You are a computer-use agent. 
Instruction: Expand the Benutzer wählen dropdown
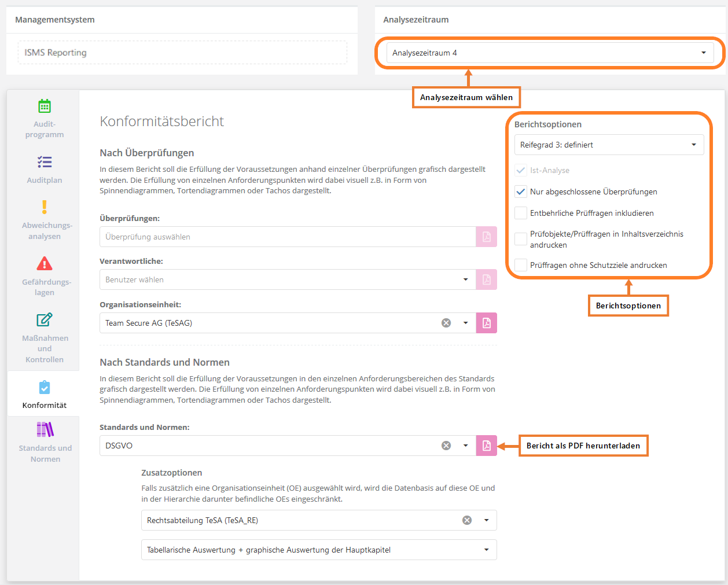click(x=465, y=279)
